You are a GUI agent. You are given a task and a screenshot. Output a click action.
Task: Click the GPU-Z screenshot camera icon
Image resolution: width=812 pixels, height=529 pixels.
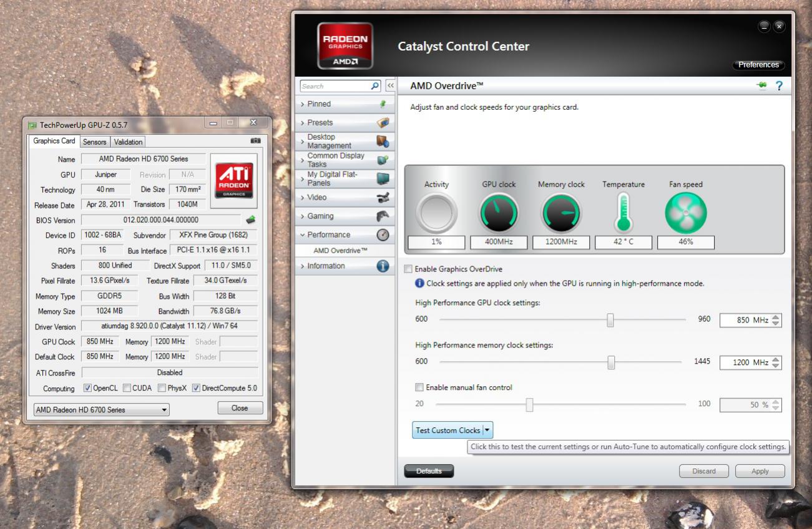point(255,141)
